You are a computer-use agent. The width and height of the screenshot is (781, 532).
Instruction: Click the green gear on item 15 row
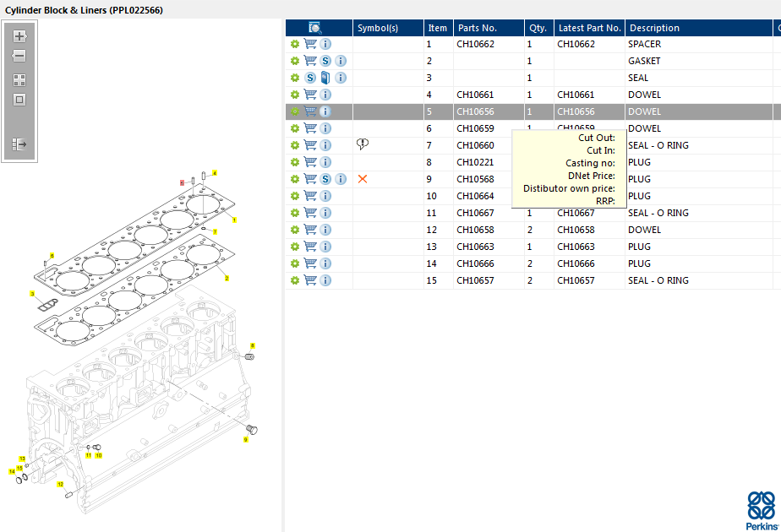pos(295,280)
